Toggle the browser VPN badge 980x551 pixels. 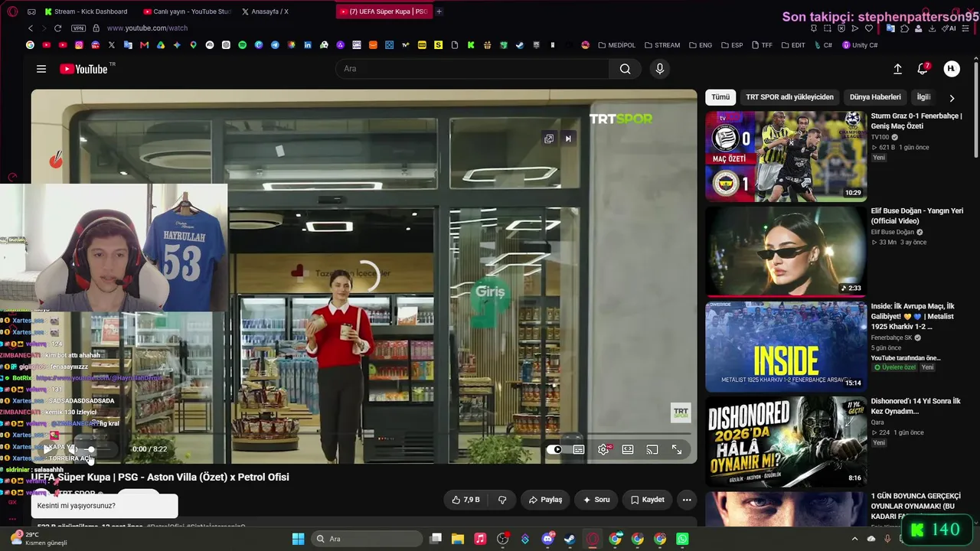coord(78,28)
